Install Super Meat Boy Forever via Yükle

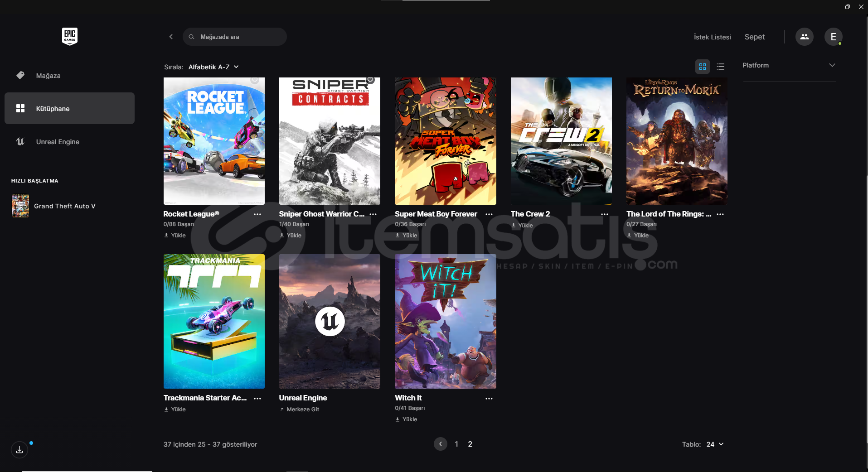tap(406, 235)
